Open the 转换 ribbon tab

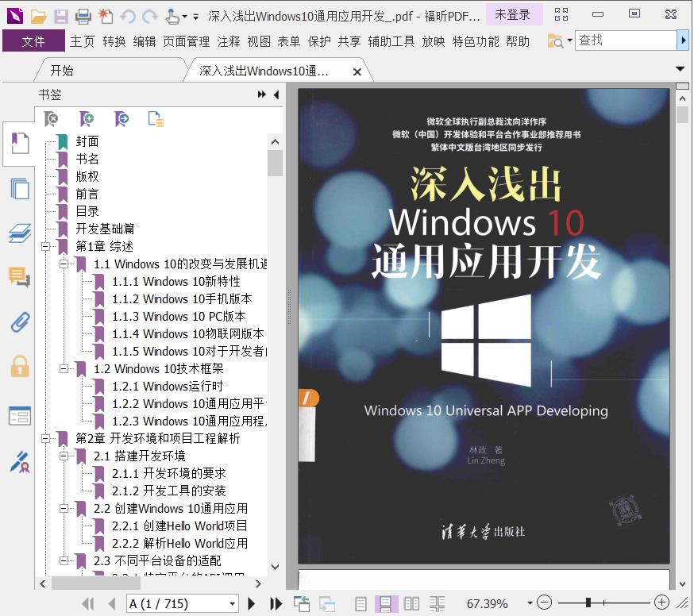pos(114,41)
